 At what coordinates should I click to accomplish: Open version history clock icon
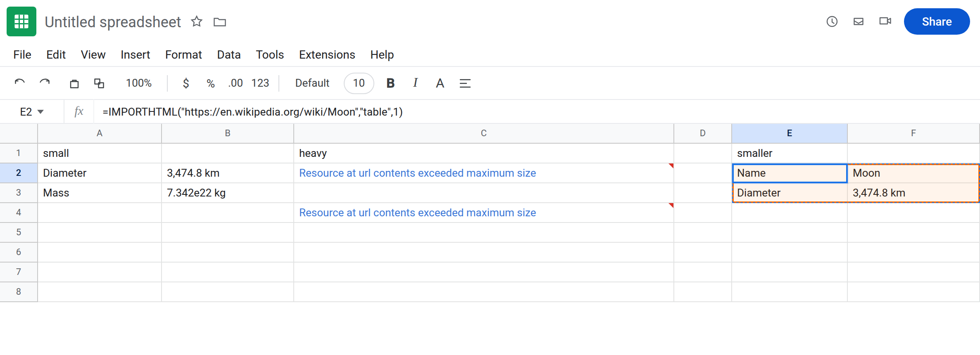click(x=832, y=21)
